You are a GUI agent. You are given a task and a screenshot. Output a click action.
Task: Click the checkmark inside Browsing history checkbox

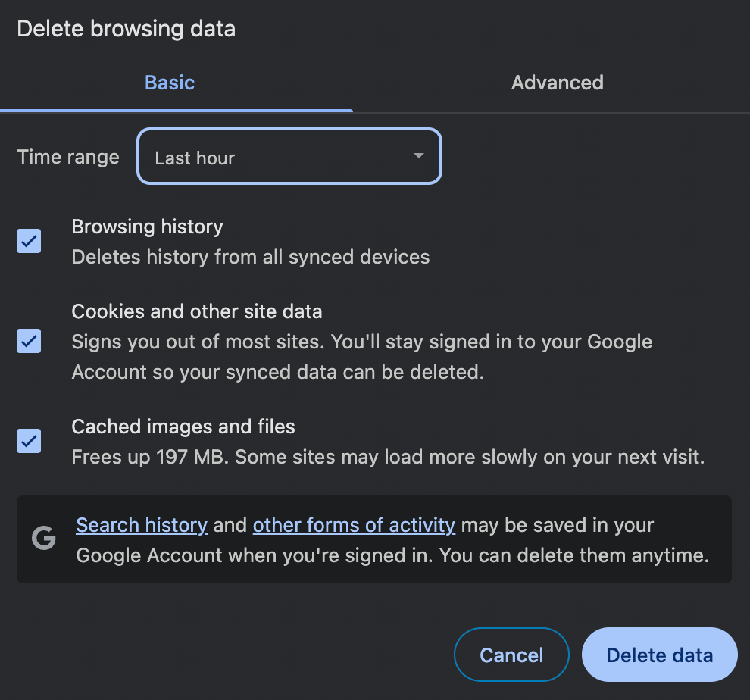28,241
